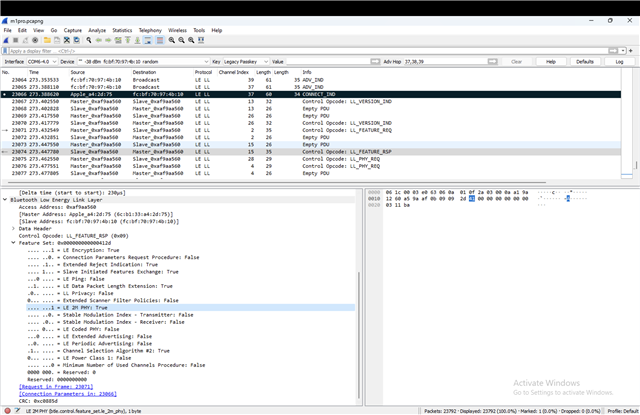Start capturing packets with shark fin icon

[6, 40]
